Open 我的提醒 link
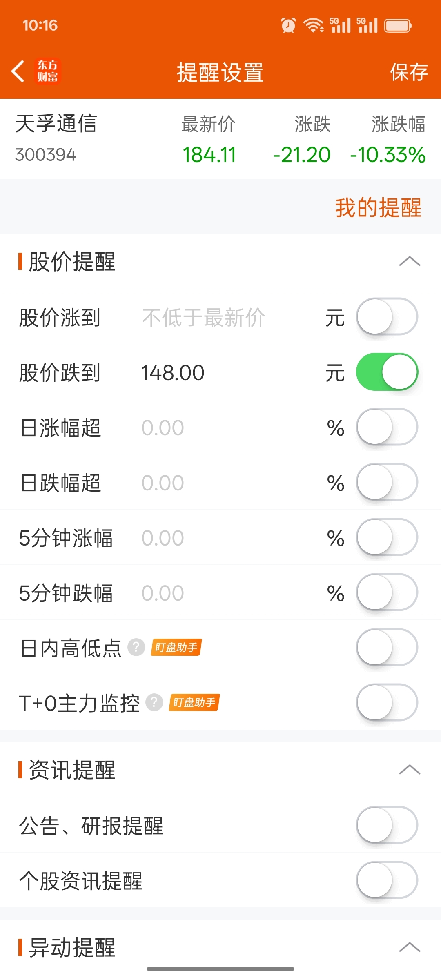The width and height of the screenshot is (441, 980). click(378, 207)
